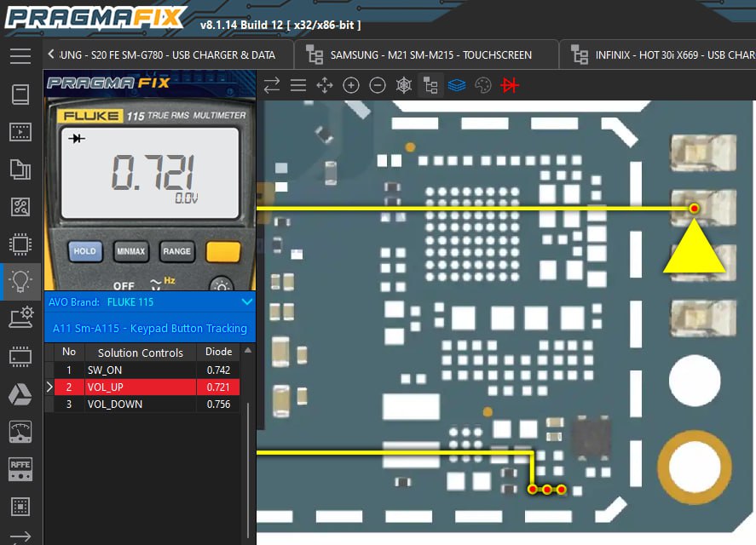Toggle the tree structure toolbar icon
Image resolution: width=756 pixels, height=545 pixels.
[x=430, y=85]
